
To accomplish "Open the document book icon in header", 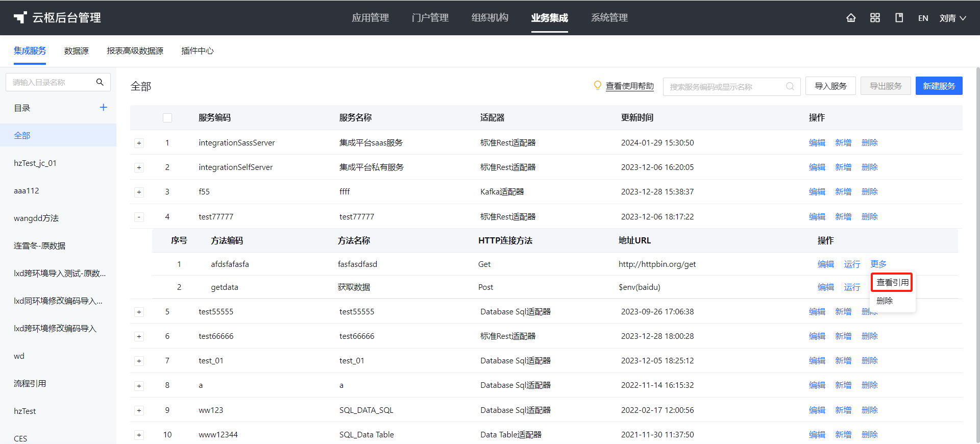I will [899, 18].
